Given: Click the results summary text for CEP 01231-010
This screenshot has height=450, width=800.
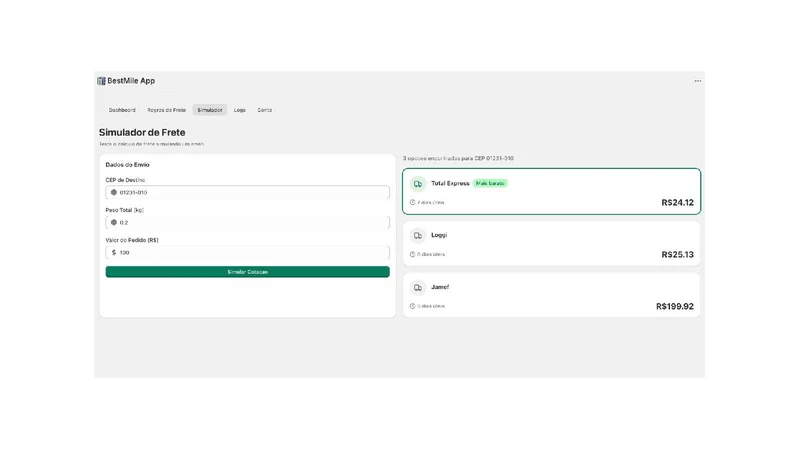Looking at the screenshot, I should (x=458, y=159).
